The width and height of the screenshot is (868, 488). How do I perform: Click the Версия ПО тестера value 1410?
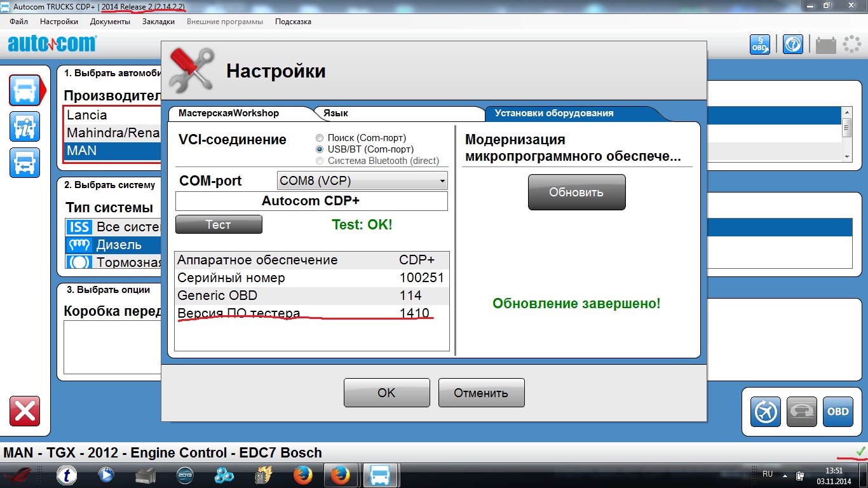coord(414,313)
